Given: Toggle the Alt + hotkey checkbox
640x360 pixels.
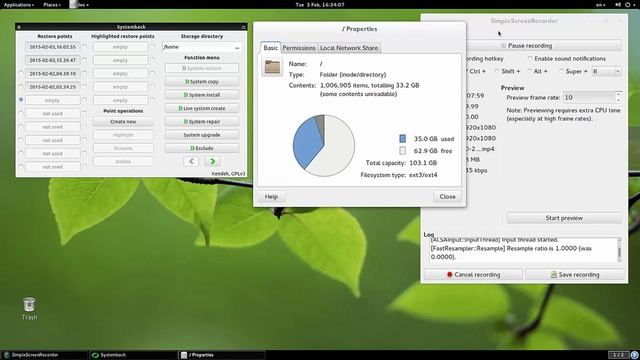Looking at the screenshot, I should (x=529, y=71).
